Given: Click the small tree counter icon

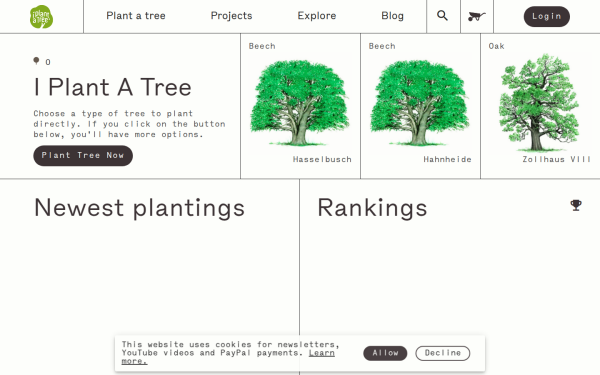Looking at the screenshot, I should click(x=36, y=61).
